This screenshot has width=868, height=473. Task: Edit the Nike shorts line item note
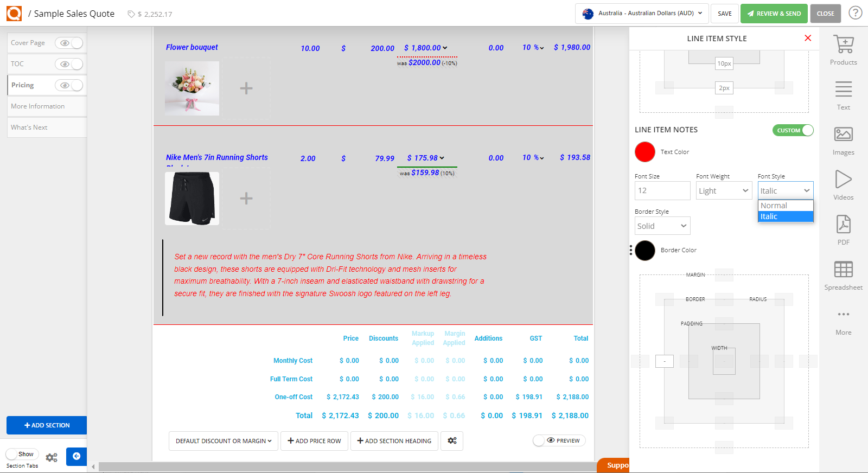330,275
